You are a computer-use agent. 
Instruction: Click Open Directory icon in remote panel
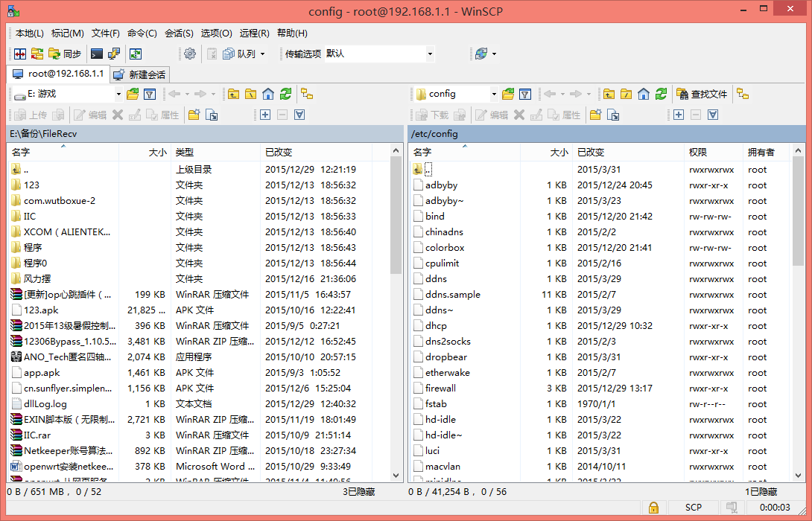click(508, 95)
